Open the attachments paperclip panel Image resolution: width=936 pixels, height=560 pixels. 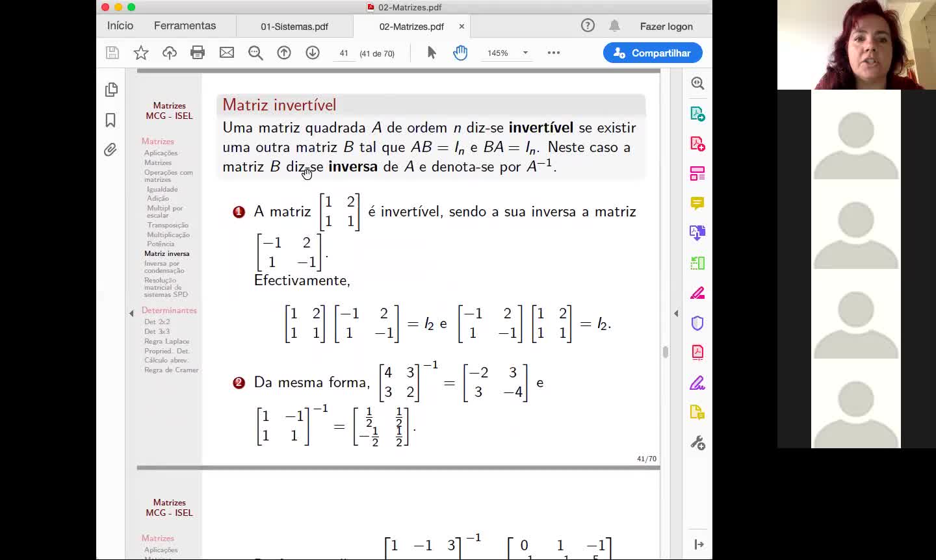pyautogui.click(x=110, y=150)
